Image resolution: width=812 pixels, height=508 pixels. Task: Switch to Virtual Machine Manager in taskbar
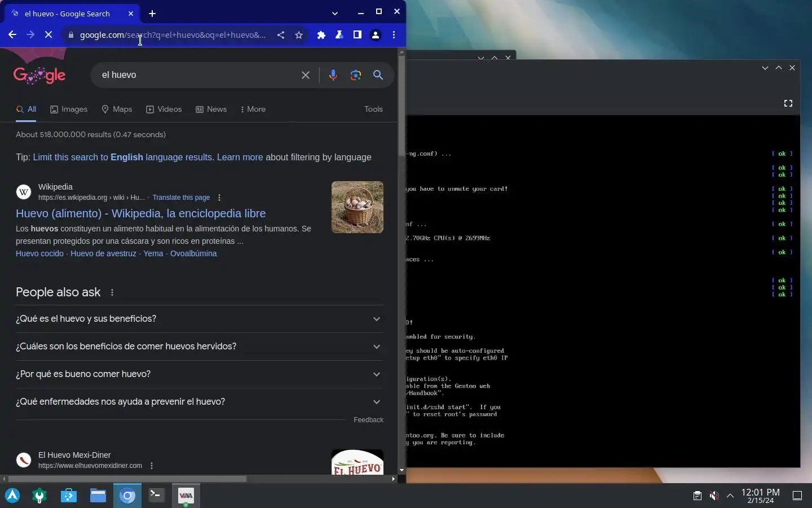pos(186,496)
